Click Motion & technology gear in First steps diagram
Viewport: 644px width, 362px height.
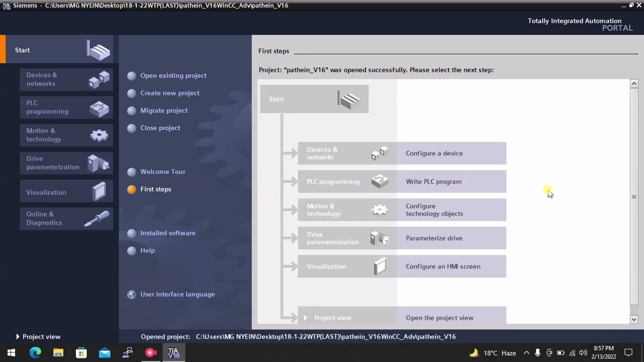point(380,210)
